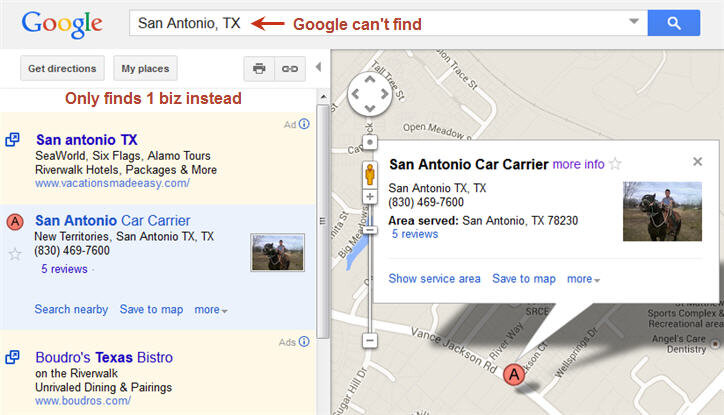This screenshot has height=415, width=724.
Task: Click the San Antonio Car Carrier popup title
Action: coord(469,164)
